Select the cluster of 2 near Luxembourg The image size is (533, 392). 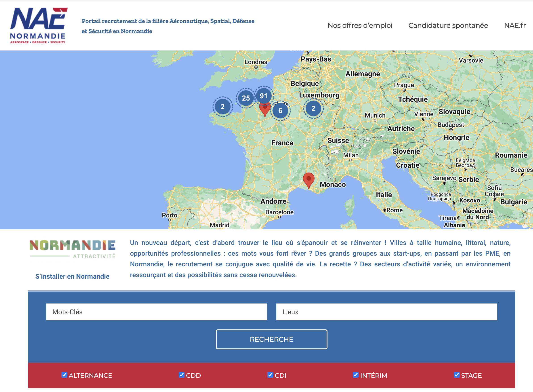313,108
